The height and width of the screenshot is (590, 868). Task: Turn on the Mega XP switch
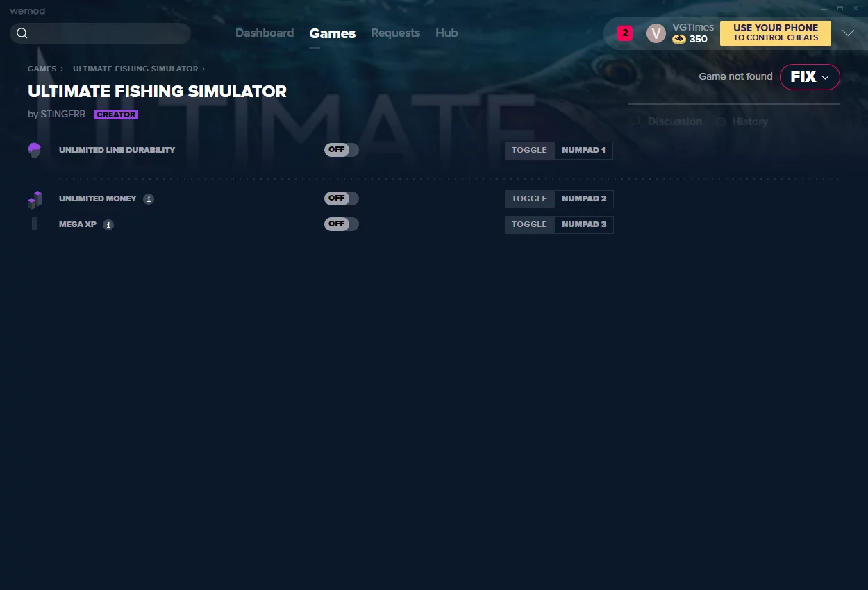tap(342, 224)
